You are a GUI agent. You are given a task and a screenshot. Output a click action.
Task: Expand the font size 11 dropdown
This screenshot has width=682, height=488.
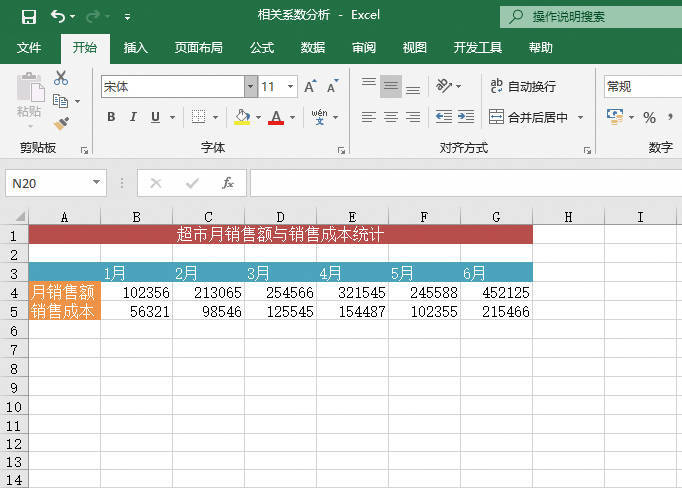pyautogui.click(x=291, y=87)
